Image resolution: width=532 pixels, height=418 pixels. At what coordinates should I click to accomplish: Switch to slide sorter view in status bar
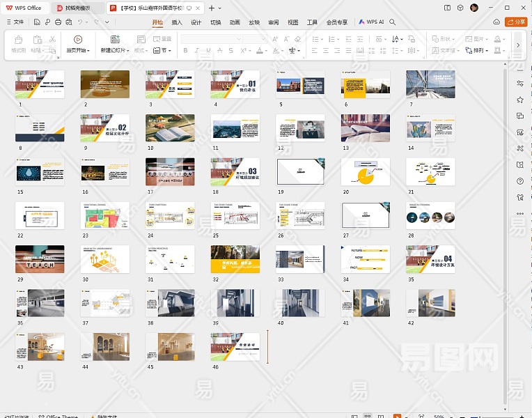[x=368, y=416]
